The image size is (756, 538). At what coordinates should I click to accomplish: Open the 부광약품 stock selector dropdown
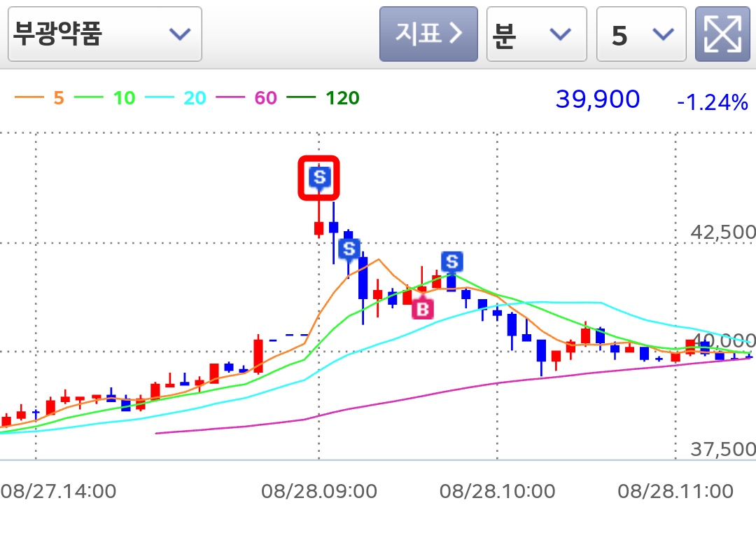click(x=104, y=34)
